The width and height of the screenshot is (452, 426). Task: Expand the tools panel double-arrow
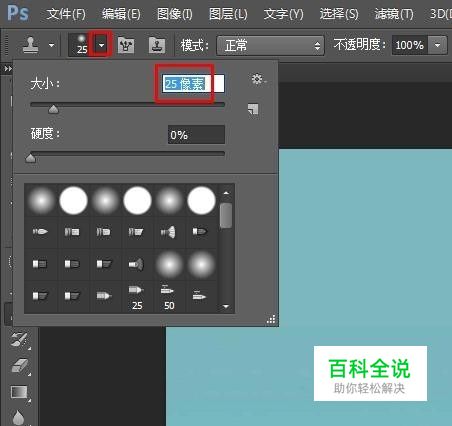click(x=8, y=69)
